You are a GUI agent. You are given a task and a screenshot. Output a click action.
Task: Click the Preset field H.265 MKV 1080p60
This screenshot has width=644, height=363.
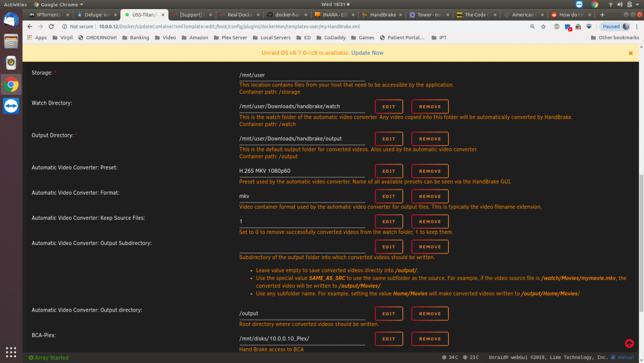tap(302, 171)
